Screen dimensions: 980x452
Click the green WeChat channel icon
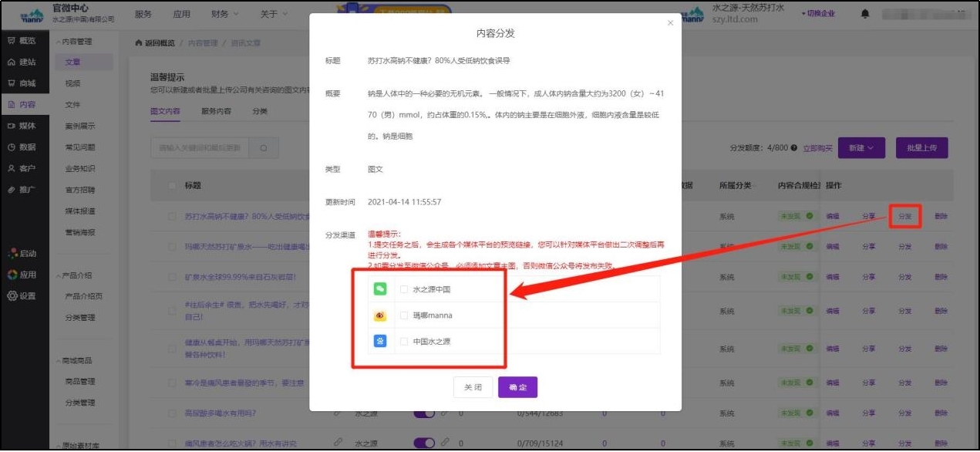pos(379,289)
